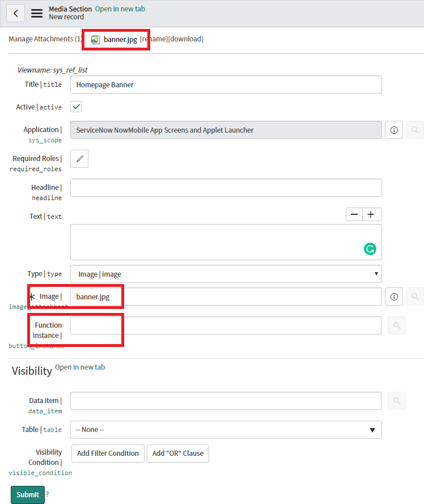This screenshot has height=504, width=424.
Task: Click the info icon beside Application field
Action: (394, 130)
